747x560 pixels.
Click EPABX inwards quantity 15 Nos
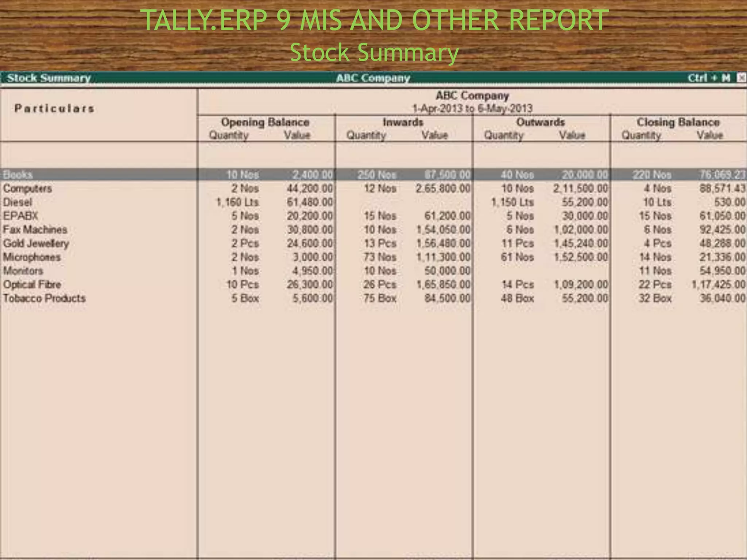380,216
